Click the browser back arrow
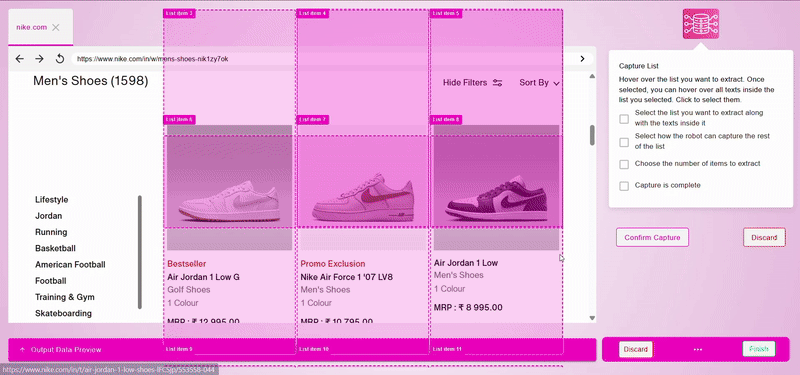 19,59
